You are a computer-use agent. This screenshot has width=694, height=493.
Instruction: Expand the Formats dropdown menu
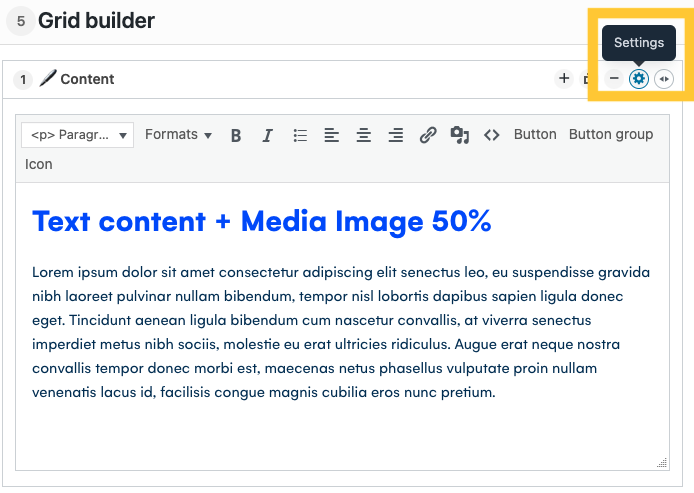(x=178, y=135)
